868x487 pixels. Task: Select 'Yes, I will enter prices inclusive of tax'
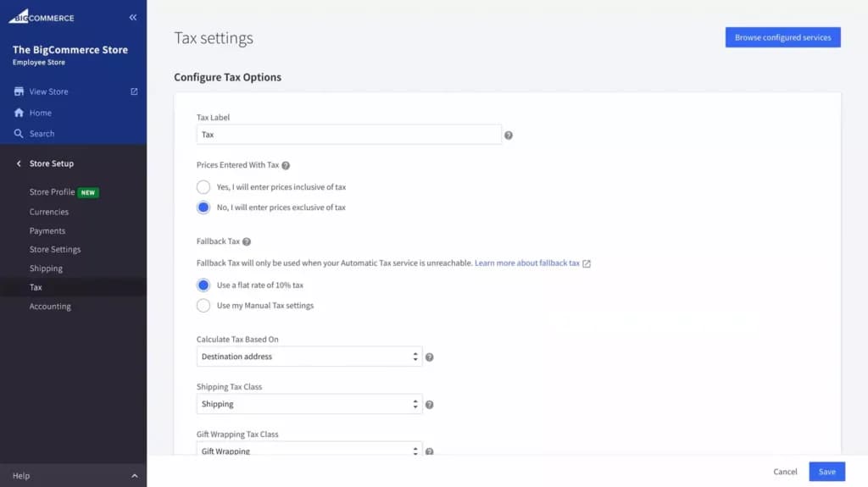(203, 187)
